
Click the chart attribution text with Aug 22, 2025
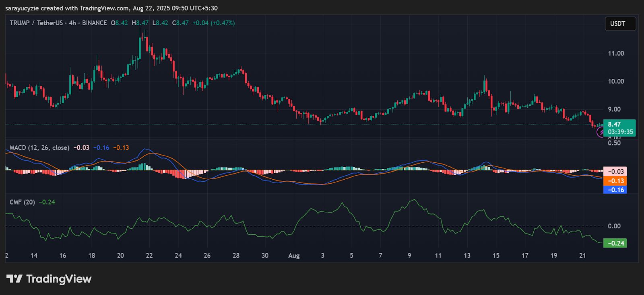[111, 8]
